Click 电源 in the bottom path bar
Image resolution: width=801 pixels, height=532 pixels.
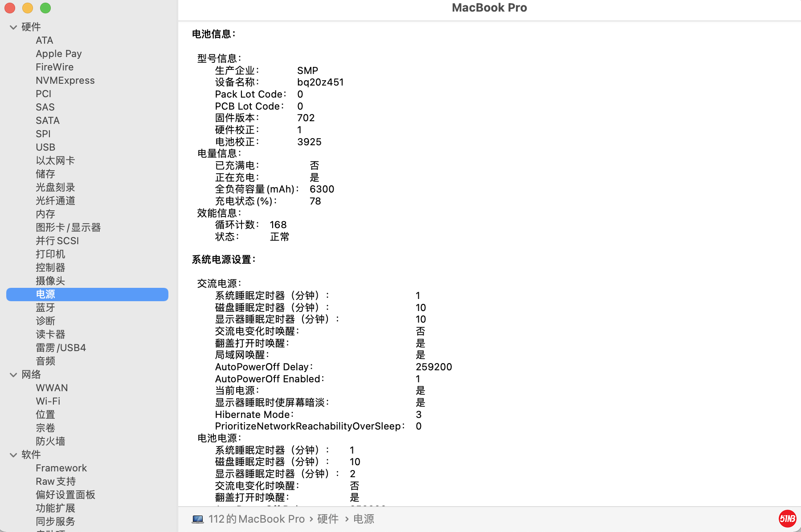[364, 519]
